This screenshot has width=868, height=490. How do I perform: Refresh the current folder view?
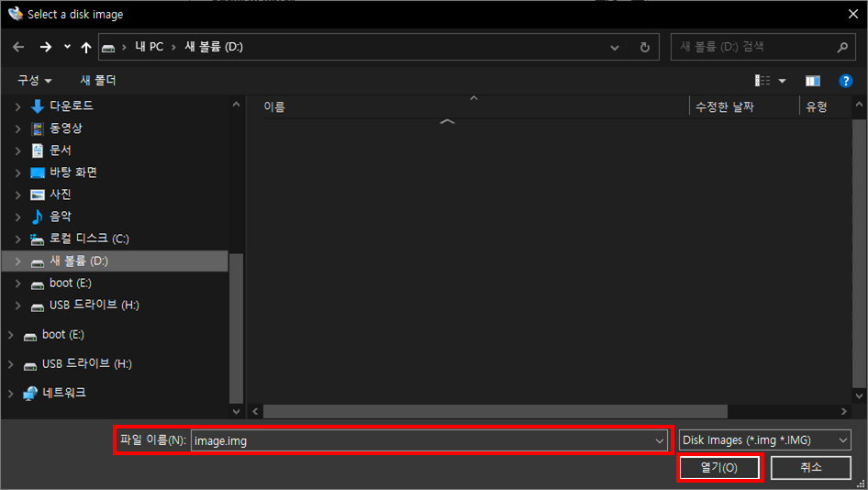point(645,48)
